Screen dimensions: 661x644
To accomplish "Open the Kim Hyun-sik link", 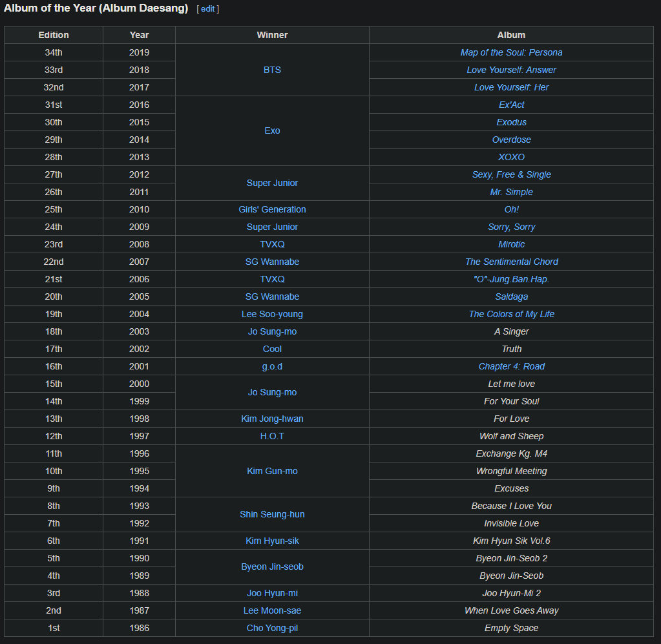I will [272, 541].
